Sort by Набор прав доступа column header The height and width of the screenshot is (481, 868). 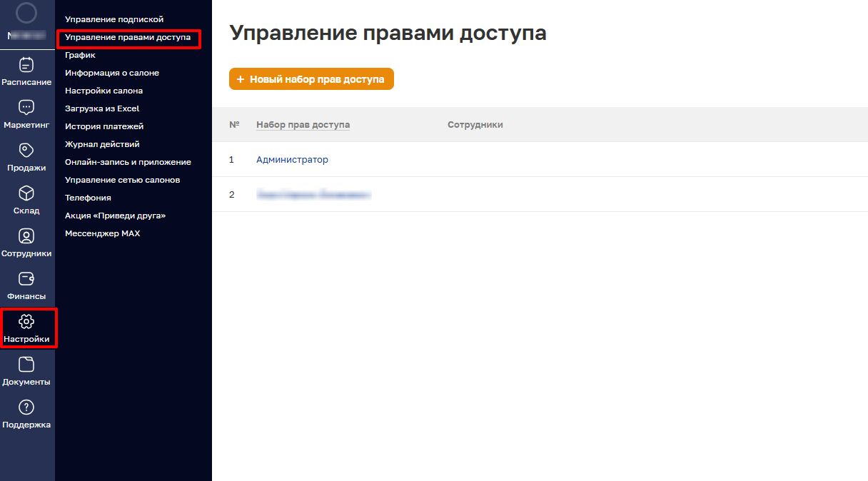tap(303, 125)
